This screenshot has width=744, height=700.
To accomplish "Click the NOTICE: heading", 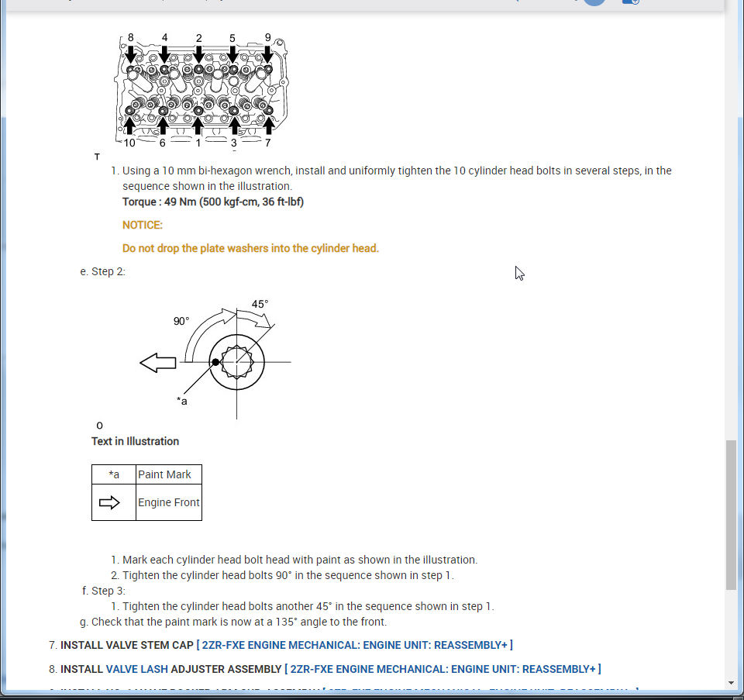I will click(143, 225).
